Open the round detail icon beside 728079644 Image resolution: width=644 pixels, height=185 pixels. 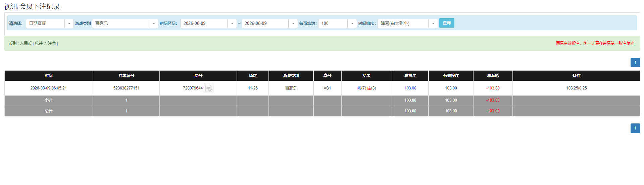click(x=209, y=88)
